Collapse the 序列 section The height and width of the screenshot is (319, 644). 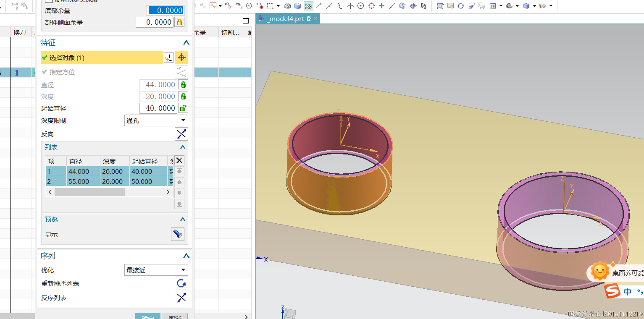[186, 256]
